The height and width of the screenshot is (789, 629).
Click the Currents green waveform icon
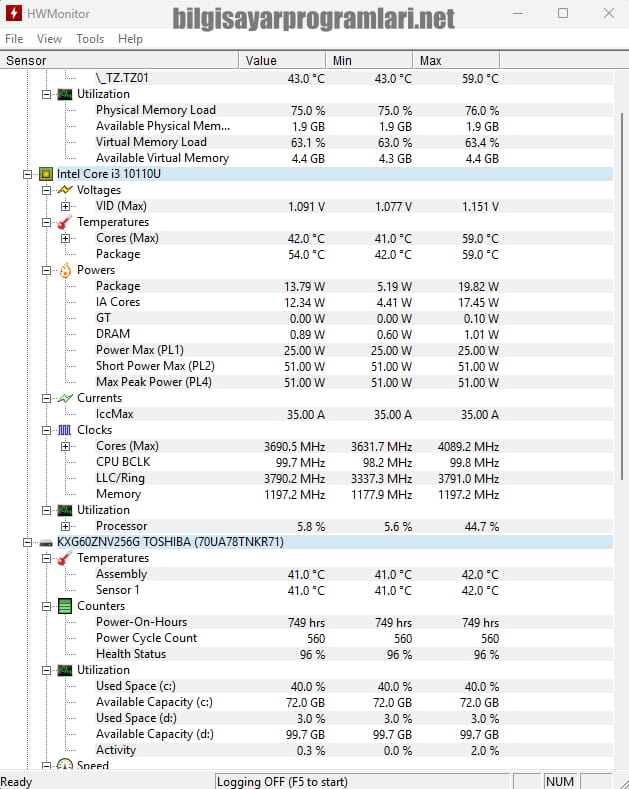[x=65, y=398]
